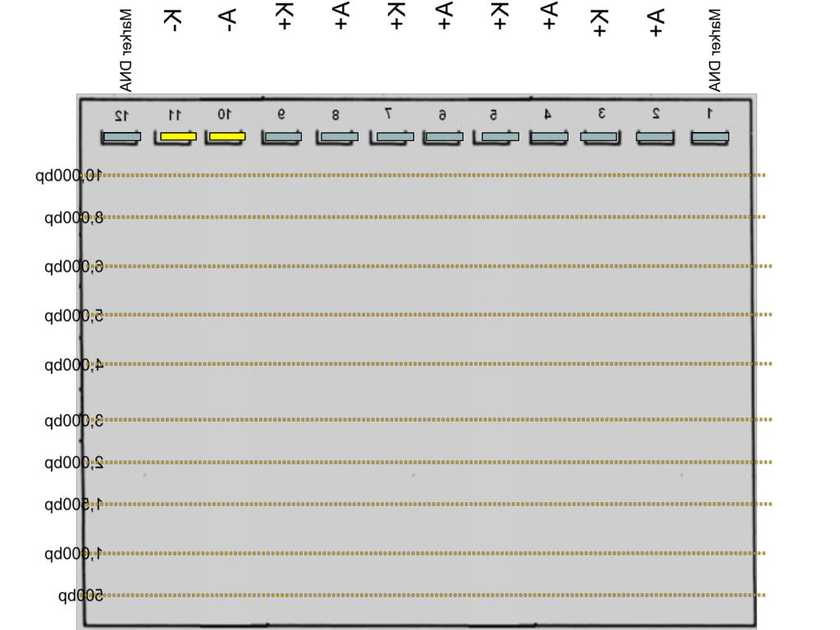Click lane number 2

point(655,113)
